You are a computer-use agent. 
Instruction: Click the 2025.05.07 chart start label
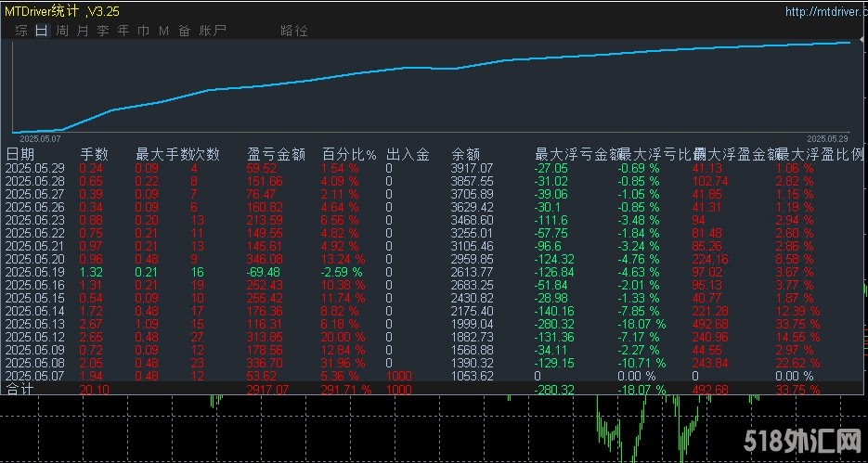pyautogui.click(x=41, y=138)
